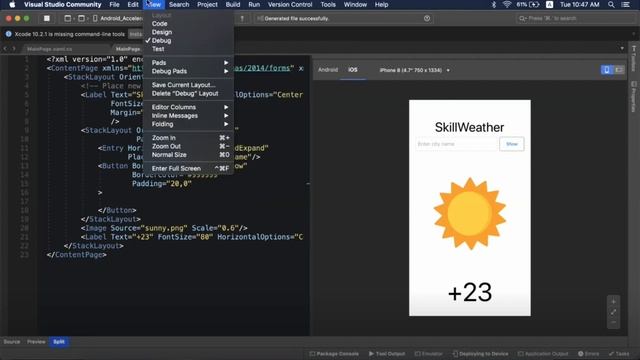Open the Errors pad
Viewport: 640px width, 360px height.
pyautogui.click(x=589, y=354)
